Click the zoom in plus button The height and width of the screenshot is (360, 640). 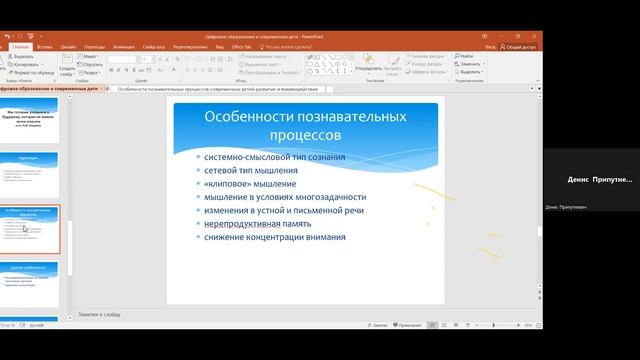point(518,325)
